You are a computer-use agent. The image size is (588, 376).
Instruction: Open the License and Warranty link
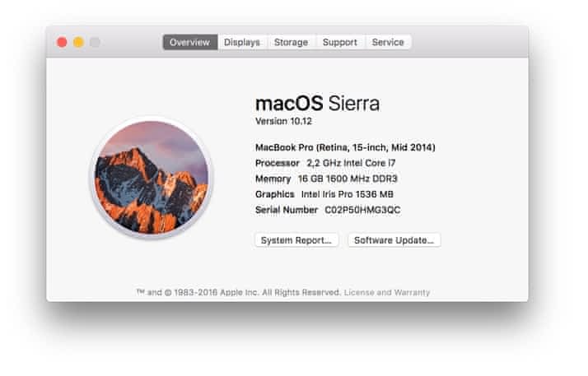pos(387,292)
